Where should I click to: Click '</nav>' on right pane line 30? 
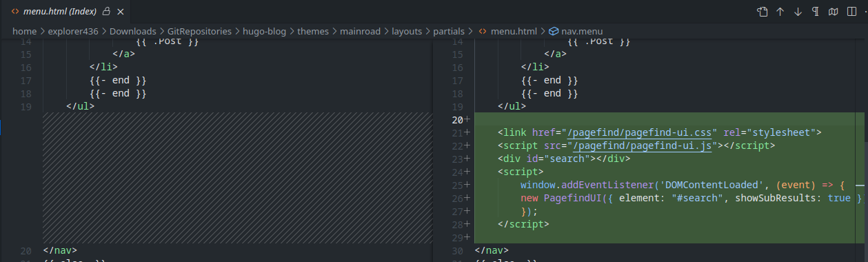(x=492, y=250)
